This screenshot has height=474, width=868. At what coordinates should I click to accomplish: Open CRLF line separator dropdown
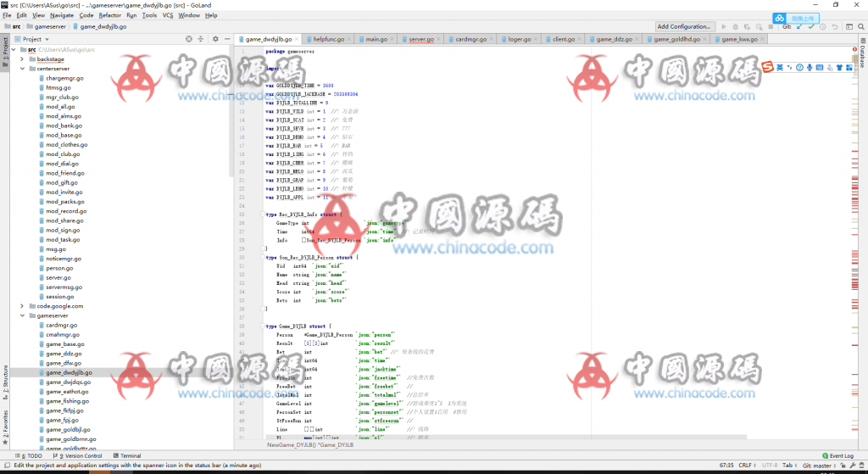click(748, 466)
